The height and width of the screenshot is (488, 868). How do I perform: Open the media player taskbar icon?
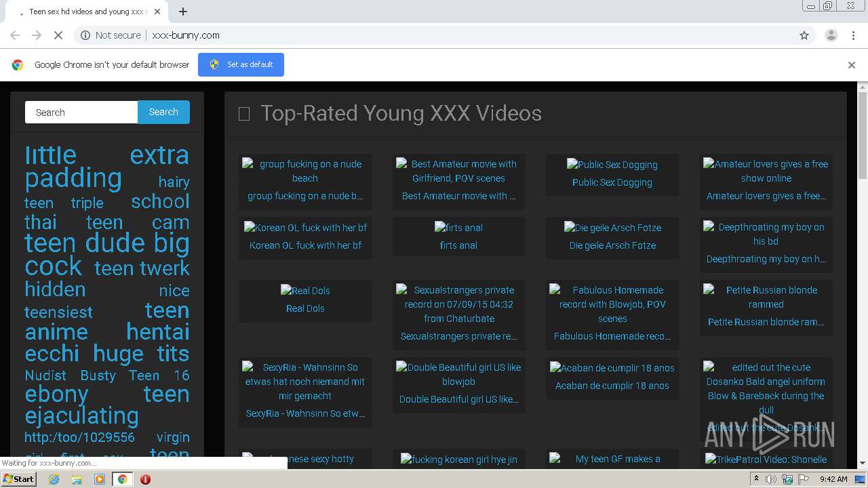click(100, 479)
